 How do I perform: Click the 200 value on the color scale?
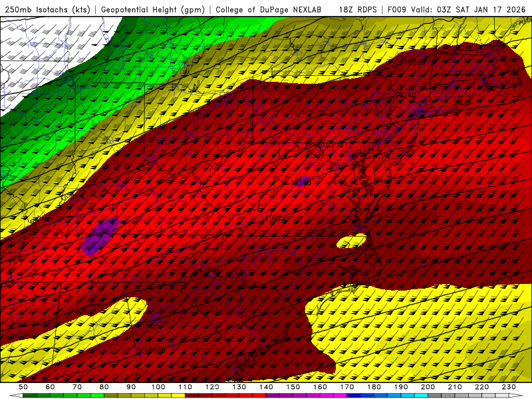[x=428, y=387]
